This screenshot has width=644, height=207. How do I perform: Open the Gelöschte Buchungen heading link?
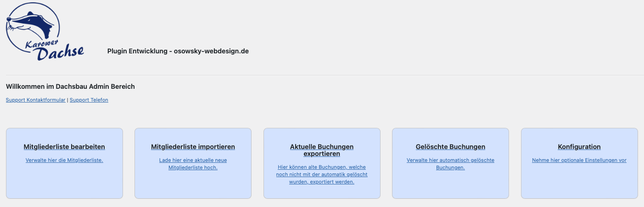tap(450, 147)
